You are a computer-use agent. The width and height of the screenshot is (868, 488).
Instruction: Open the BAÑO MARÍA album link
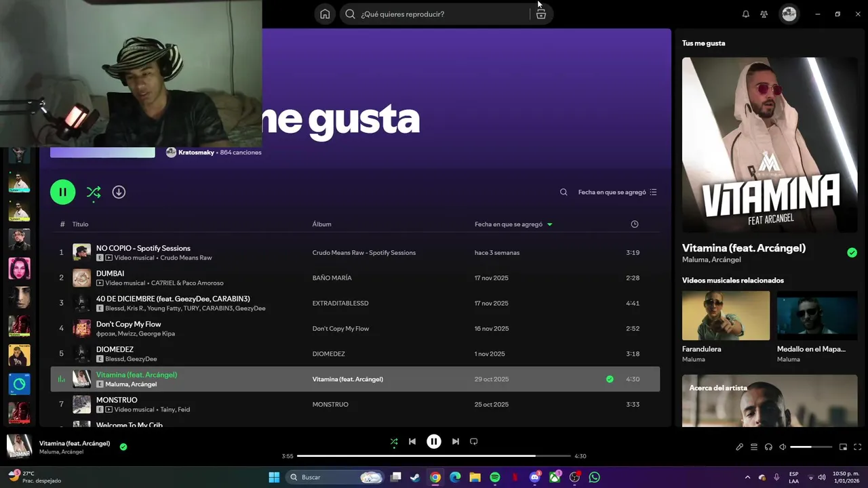pos(332,278)
